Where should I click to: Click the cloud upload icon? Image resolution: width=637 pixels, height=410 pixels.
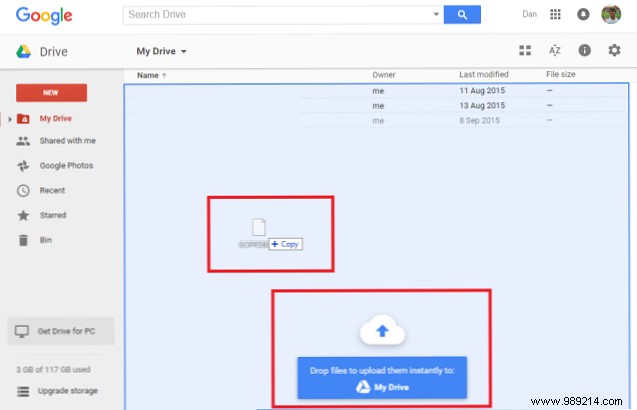[x=382, y=330]
